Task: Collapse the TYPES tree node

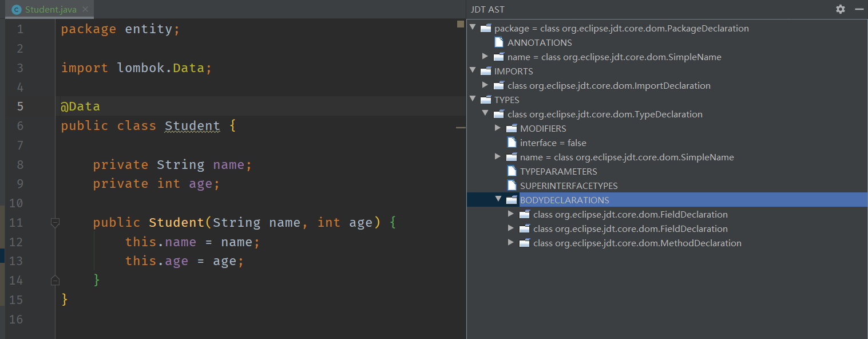Action: (473, 100)
